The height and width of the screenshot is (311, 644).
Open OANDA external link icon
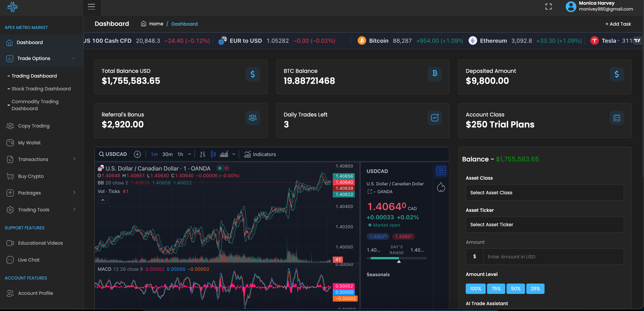pos(370,192)
